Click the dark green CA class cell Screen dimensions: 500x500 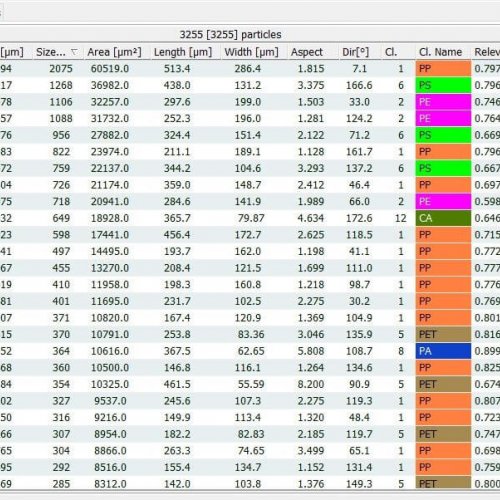pos(443,218)
